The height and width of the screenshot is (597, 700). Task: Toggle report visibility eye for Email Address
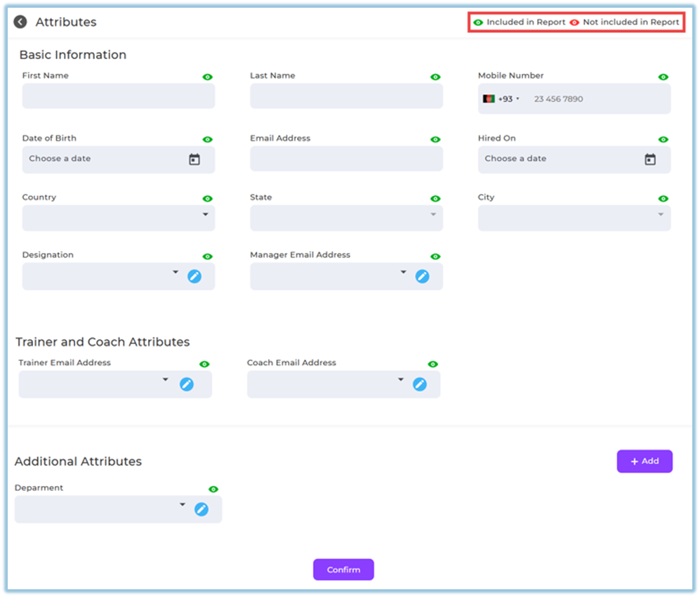(435, 140)
